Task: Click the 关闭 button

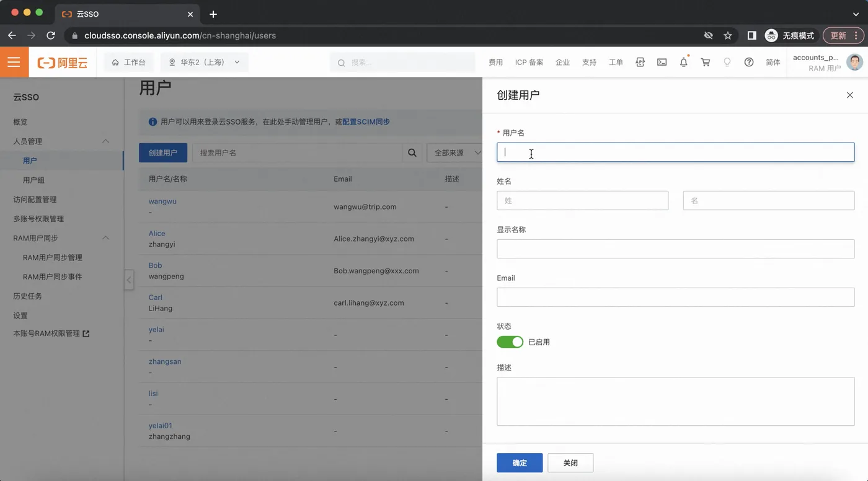Action: click(570, 463)
